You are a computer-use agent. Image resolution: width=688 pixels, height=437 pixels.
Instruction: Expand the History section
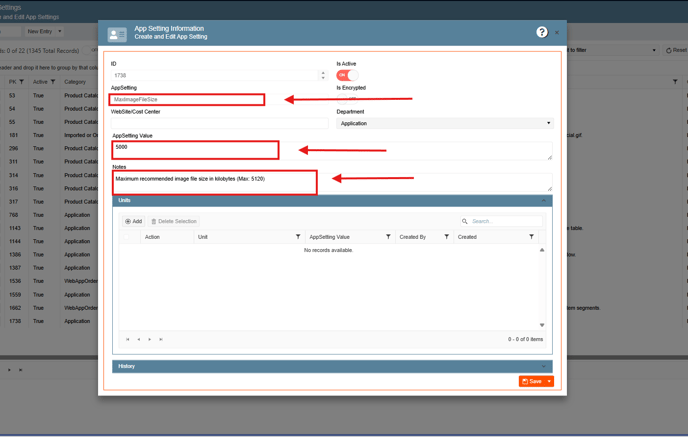543,366
